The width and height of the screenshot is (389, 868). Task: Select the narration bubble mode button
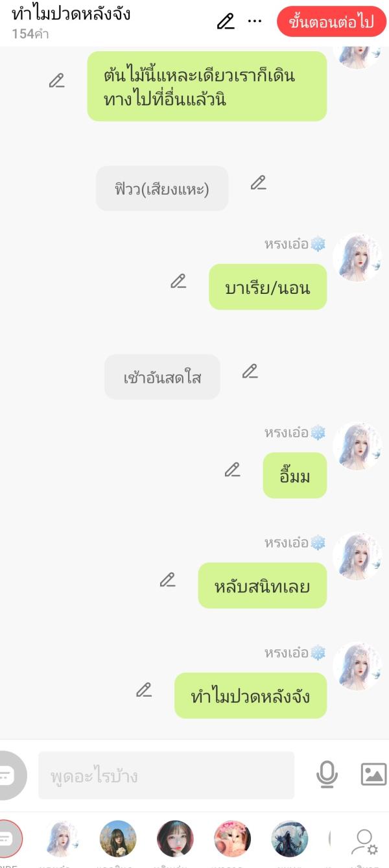[x=8, y=776]
